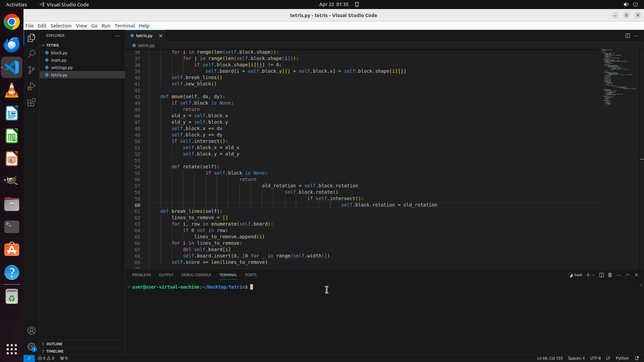The width and height of the screenshot is (644, 362).
Task: Open the Extensions view
Action: coord(32,102)
